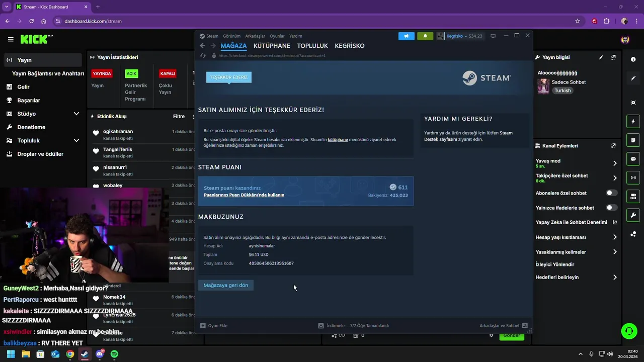Go back in Steam navigation
Viewport: 644px width, 362px height.
(x=203, y=46)
